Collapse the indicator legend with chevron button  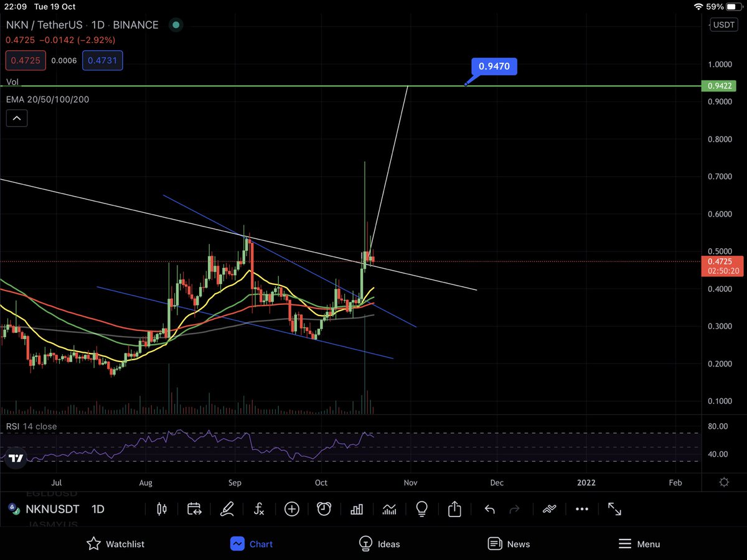coord(17,118)
